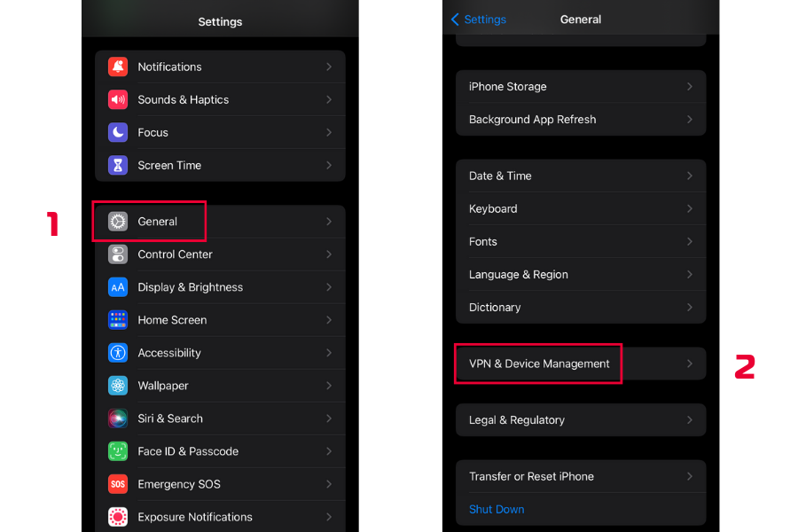Image resolution: width=798 pixels, height=532 pixels.
Task: Open Transfer or Reset iPhone
Action: [531, 476]
